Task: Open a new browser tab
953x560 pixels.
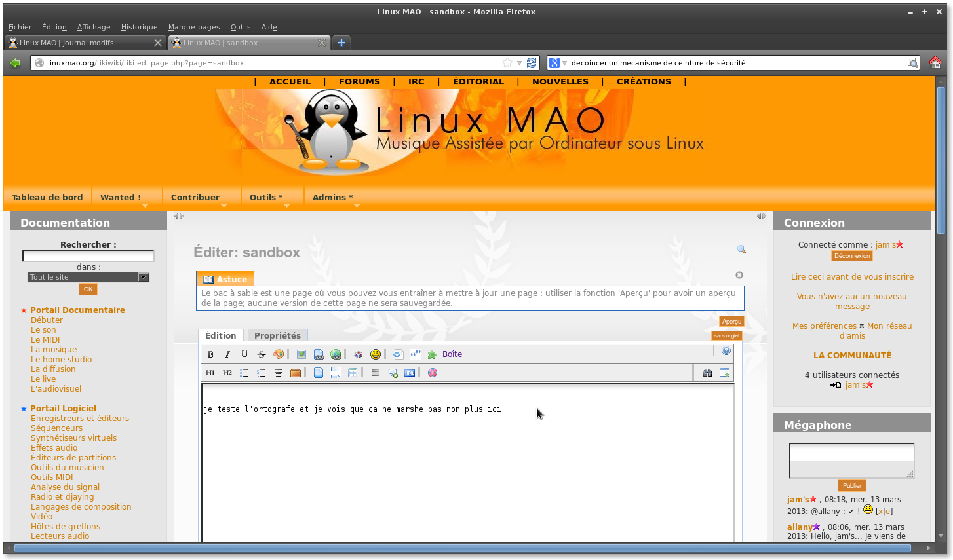Action: pos(341,43)
